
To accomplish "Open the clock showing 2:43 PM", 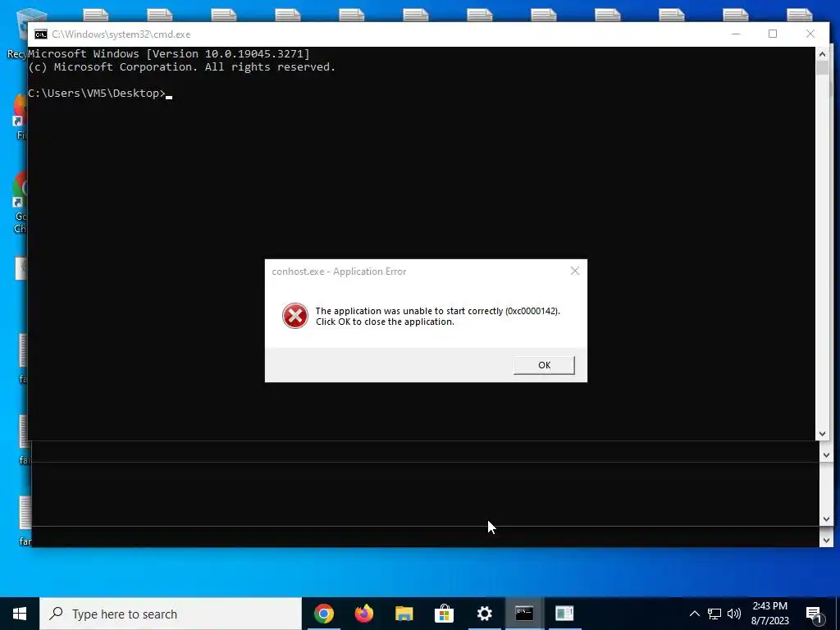I will click(x=769, y=614).
